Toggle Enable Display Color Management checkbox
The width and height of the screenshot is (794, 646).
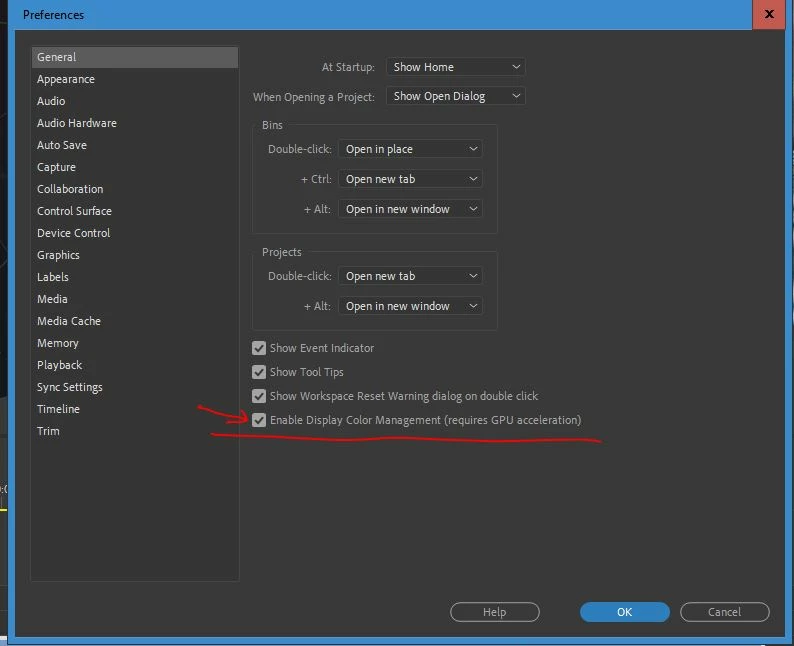(259, 420)
